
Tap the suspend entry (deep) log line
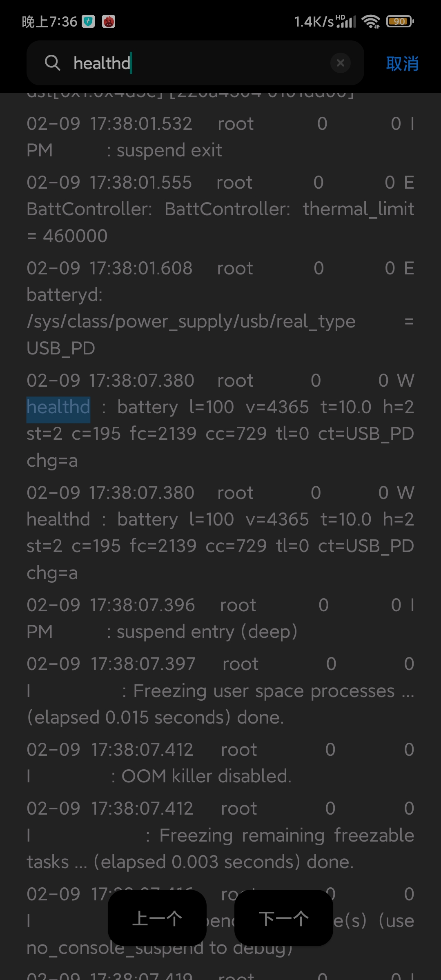pos(220,618)
